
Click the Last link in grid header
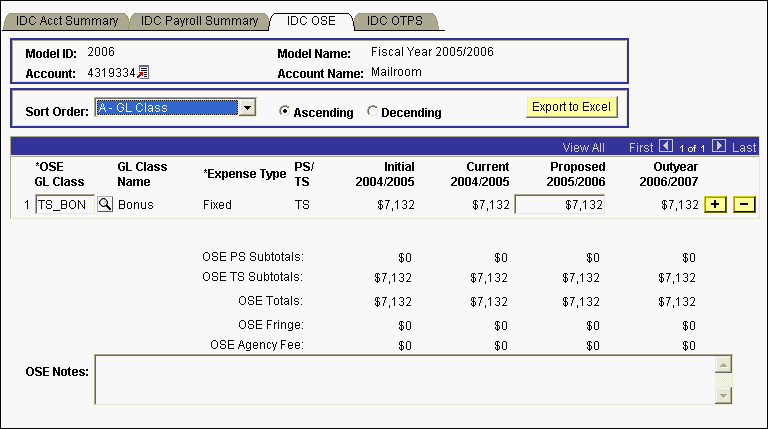(744, 147)
